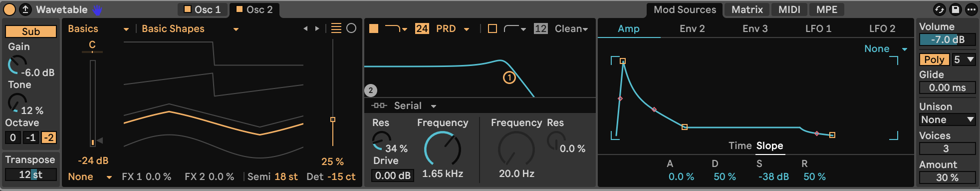Viewport: 980px width, 191px height.
Task: Select the Env 3 tab
Action: click(755, 28)
